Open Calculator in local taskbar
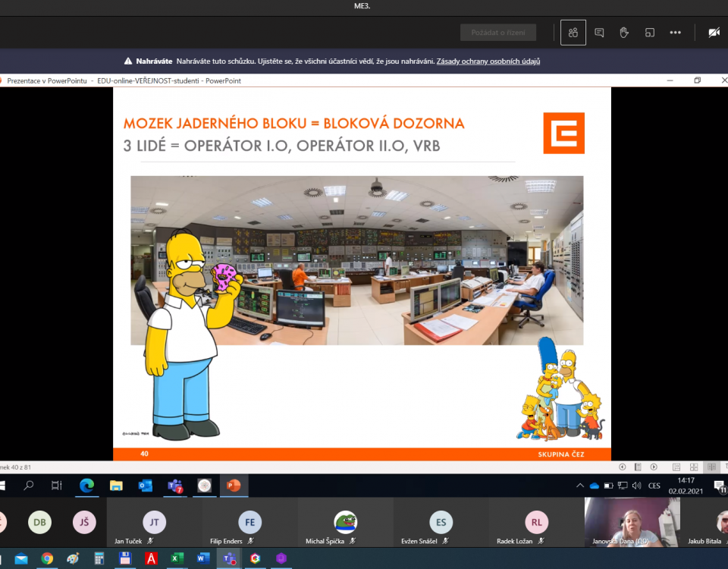The image size is (728, 569). [99, 558]
